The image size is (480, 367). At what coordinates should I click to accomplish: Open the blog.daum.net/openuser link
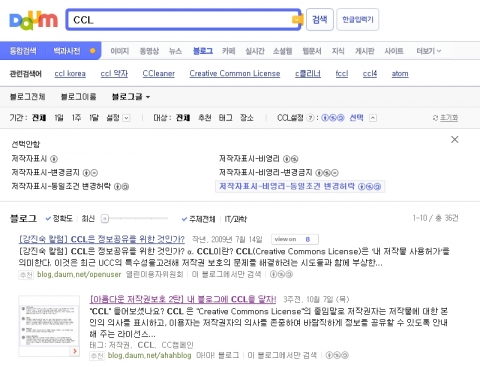tap(79, 274)
